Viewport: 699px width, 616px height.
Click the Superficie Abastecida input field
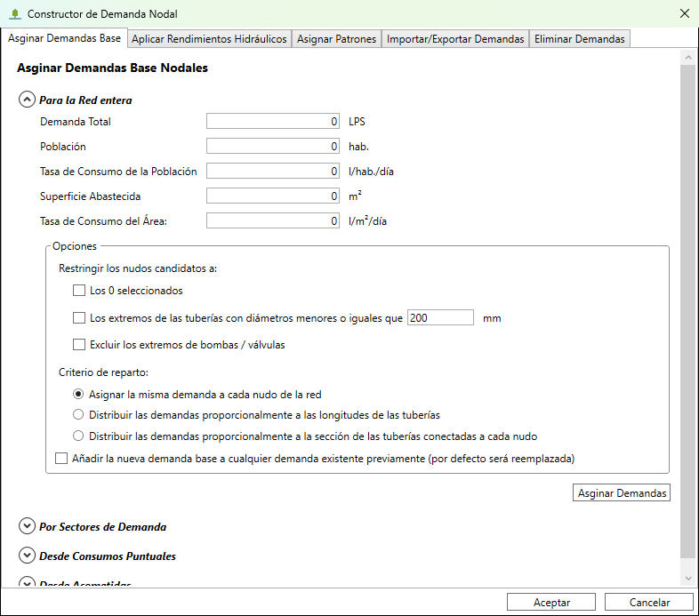(273, 196)
